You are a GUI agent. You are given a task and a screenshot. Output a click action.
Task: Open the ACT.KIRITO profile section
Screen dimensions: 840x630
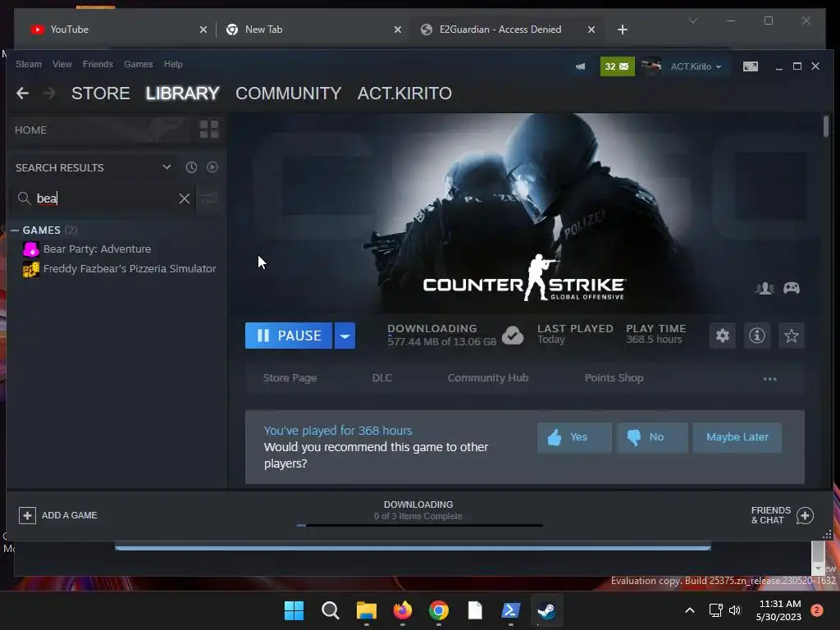pyautogui.click(x=404, y=94)
